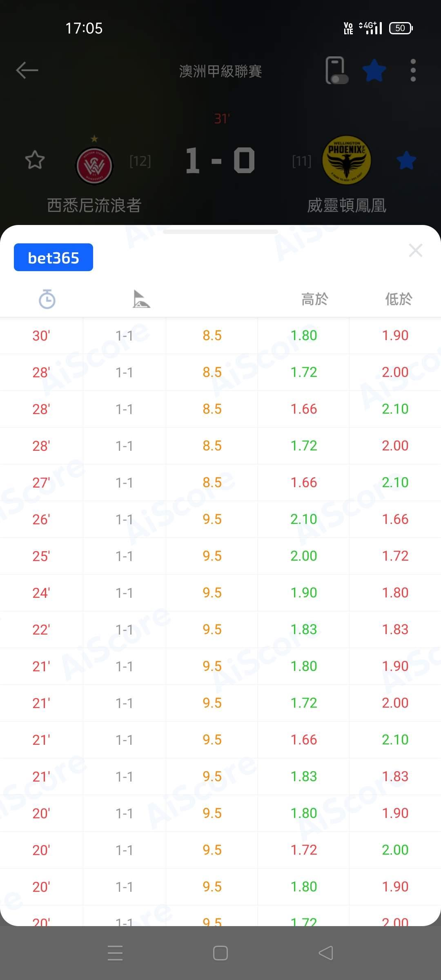Tap the stopwatch time column icon
The height and width of the screenshot is (980, 441).
[x=47, y=299]
